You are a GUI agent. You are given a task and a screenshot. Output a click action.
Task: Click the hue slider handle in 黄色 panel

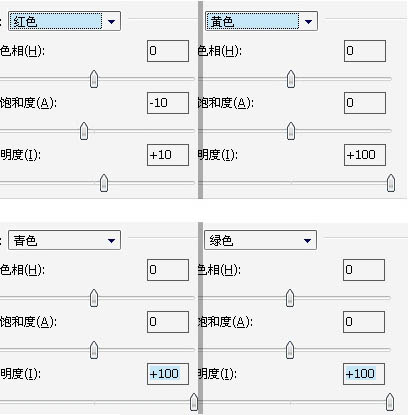point(291,79)
